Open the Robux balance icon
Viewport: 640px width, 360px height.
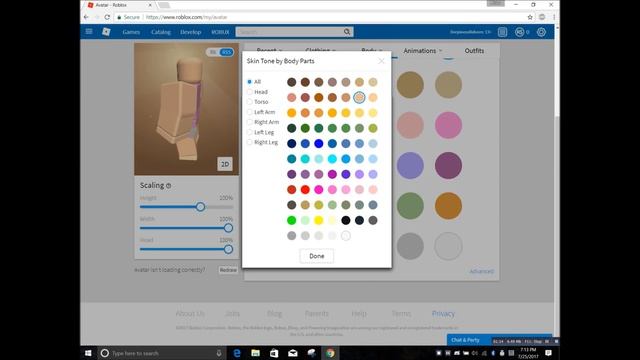coord(519,32)
